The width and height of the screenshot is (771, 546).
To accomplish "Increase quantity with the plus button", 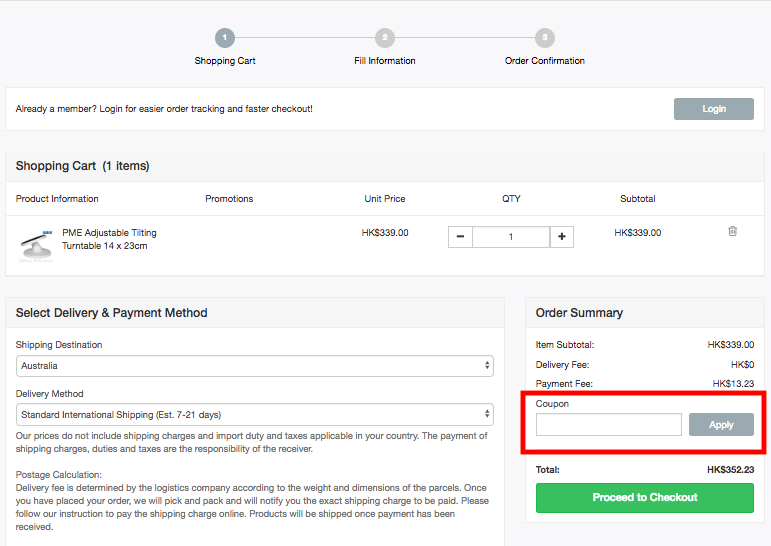I will [562, 237].
